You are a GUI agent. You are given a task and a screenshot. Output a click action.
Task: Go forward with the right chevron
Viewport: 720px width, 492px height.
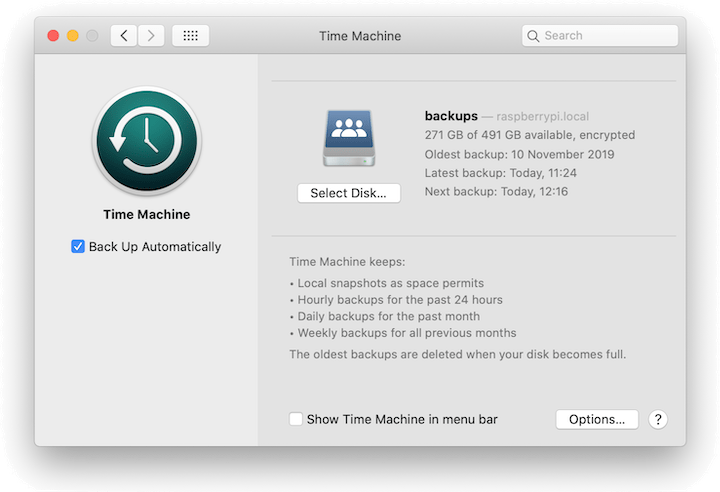[151, 35]
